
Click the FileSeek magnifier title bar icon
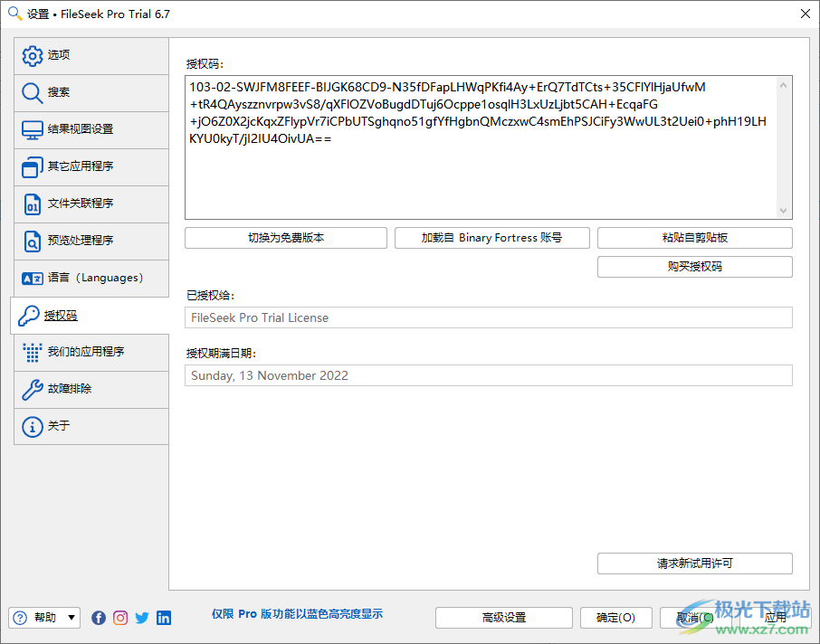(x=14, y=14)
